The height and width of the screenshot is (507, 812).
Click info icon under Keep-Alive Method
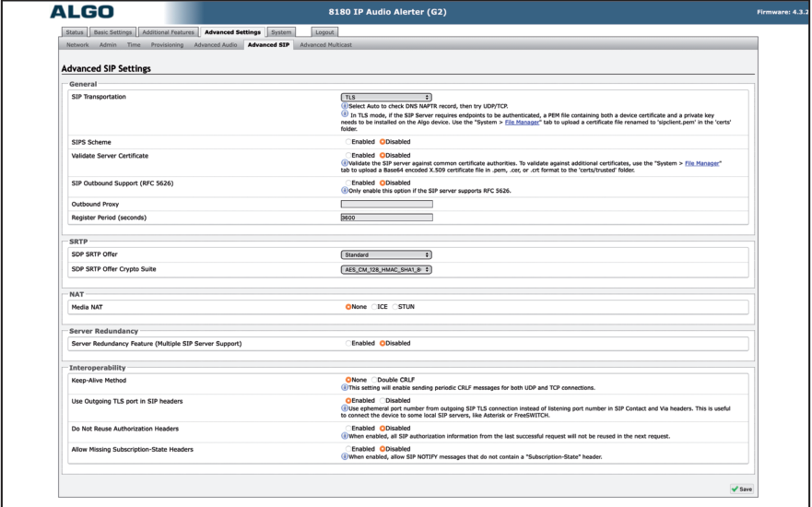344,387
